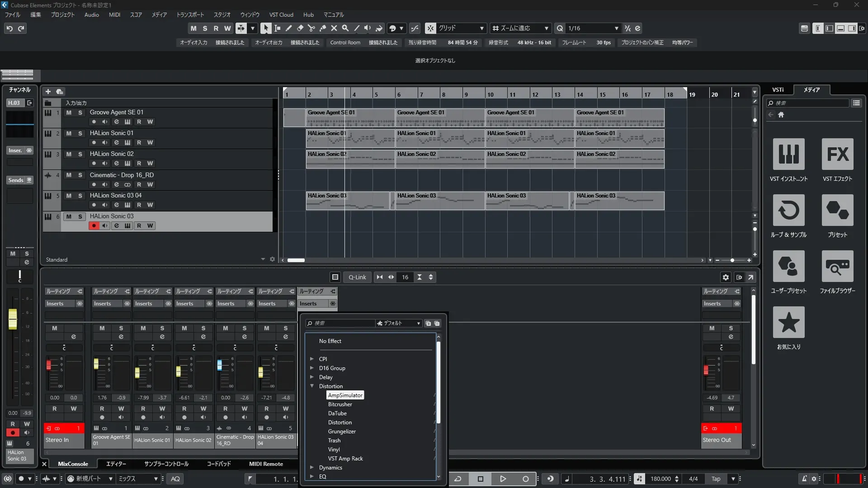Open the VST Effects FX tile
Image resolution: width=868 pixels, height=488 pixels.
837,155
